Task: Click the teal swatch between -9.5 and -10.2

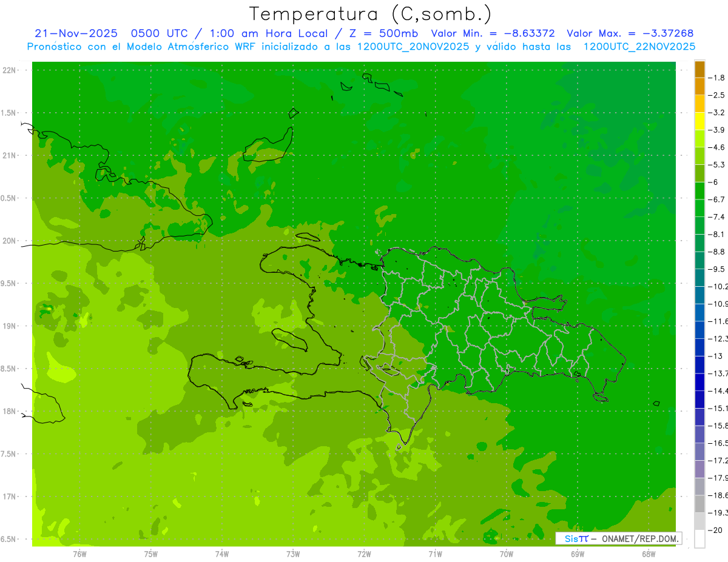Action: tap(699, 278)
